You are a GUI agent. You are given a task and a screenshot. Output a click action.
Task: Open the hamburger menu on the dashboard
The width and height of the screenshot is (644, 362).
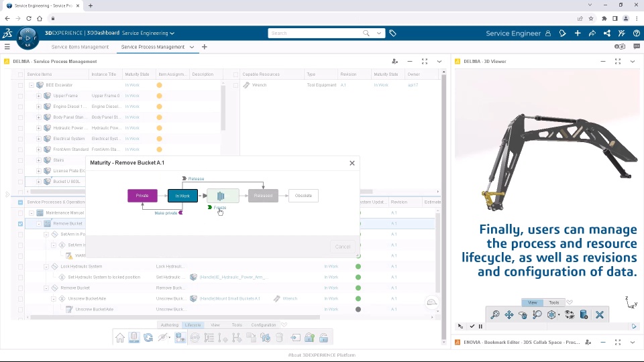pos(7,47)
